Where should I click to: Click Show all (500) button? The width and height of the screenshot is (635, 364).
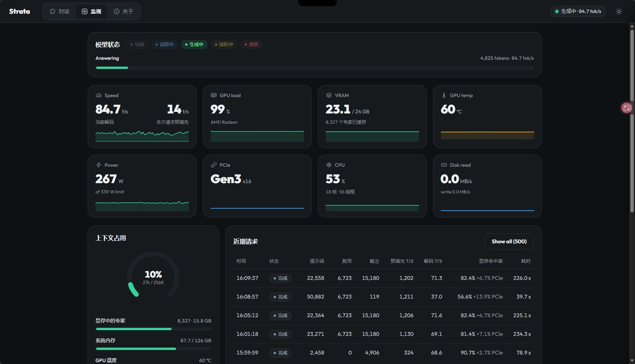pyautogui.click(x=509, y=241)
